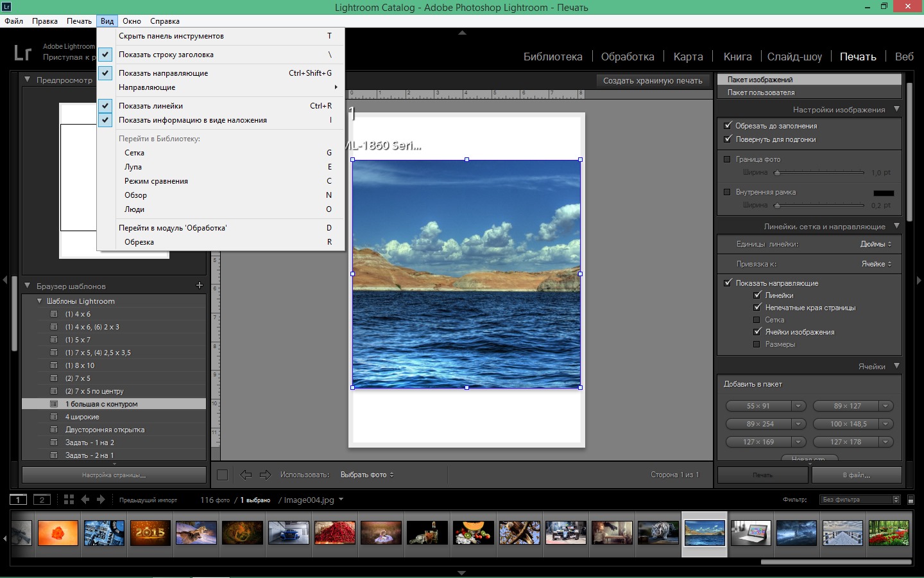The image size is (924, 578).
Task: Click Печать button in right panel
Action: (x=762, y=475)
